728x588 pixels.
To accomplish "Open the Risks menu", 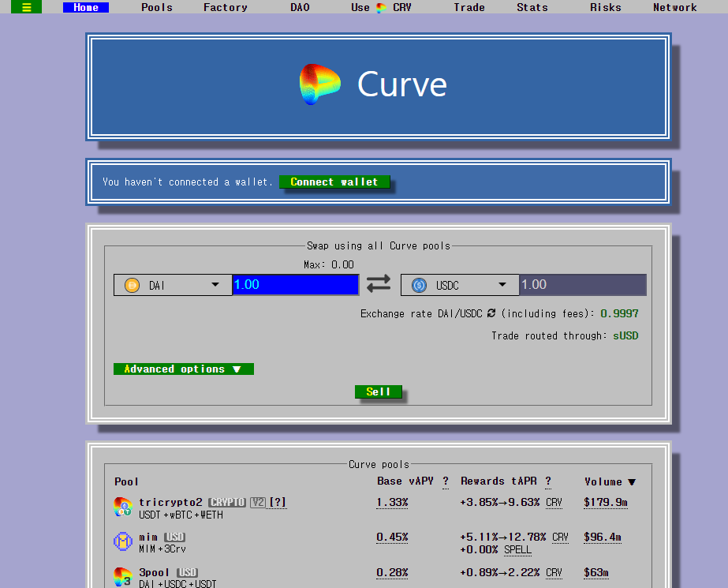I will [606, 7].
